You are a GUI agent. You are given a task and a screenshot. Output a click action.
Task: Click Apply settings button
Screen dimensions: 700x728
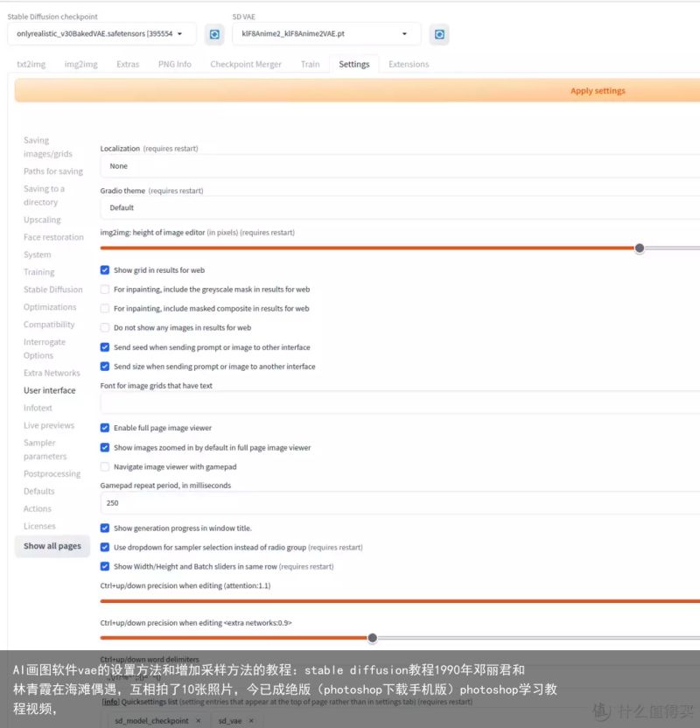point(357,90)
